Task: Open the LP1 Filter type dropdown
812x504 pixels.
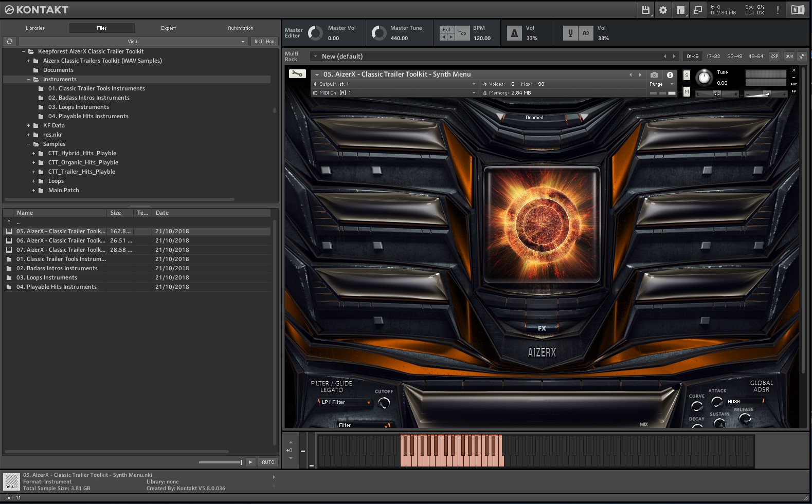Action: pyautogui.click(x=345, y=402)
